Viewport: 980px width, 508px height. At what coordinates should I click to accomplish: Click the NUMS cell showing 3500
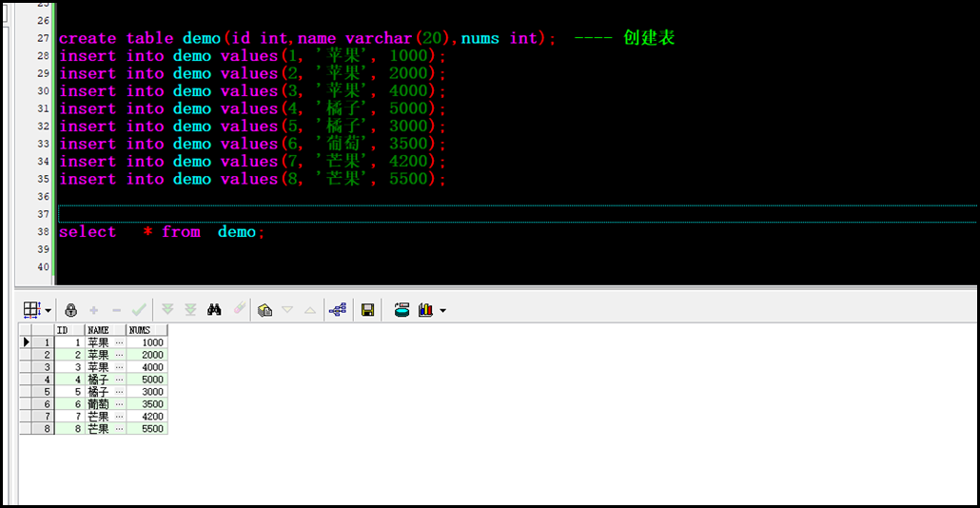[147, 404]
